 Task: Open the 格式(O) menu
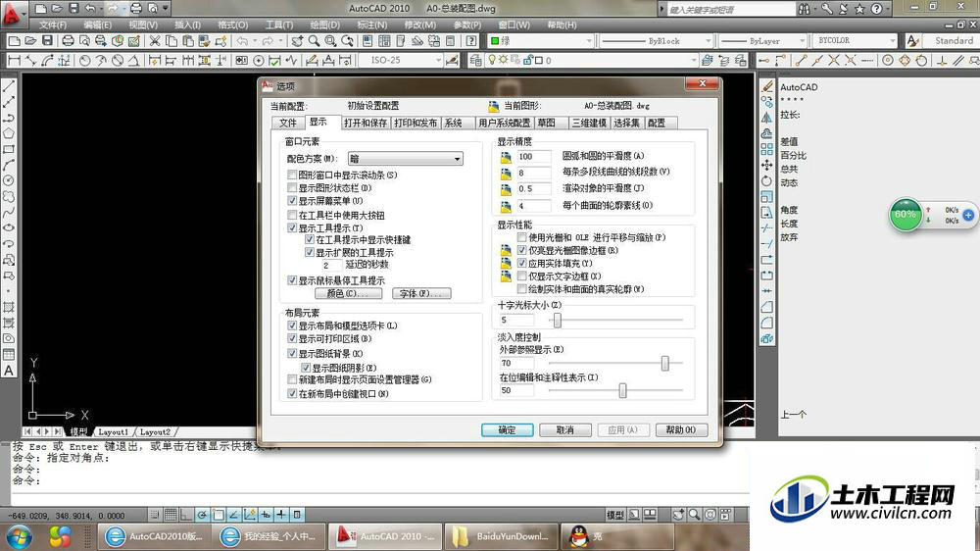pyautogui.click(x=232, y=25)
